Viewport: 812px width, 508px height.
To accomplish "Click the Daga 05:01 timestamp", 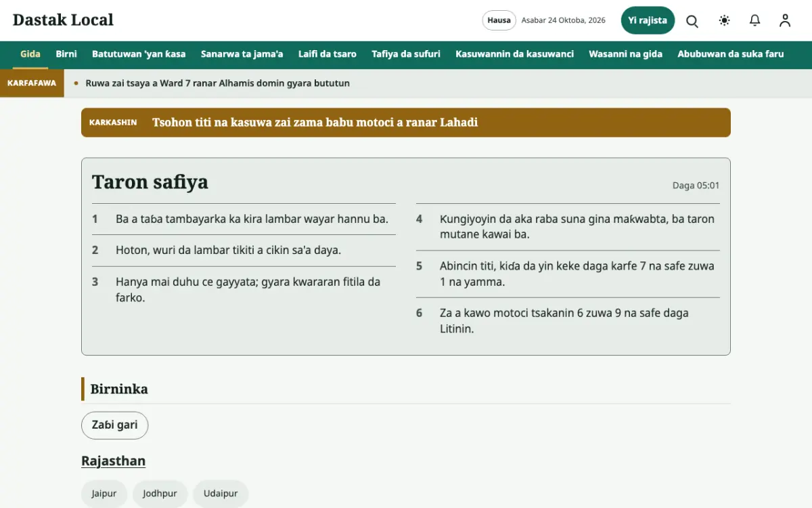I will click(x=696, y=186).
